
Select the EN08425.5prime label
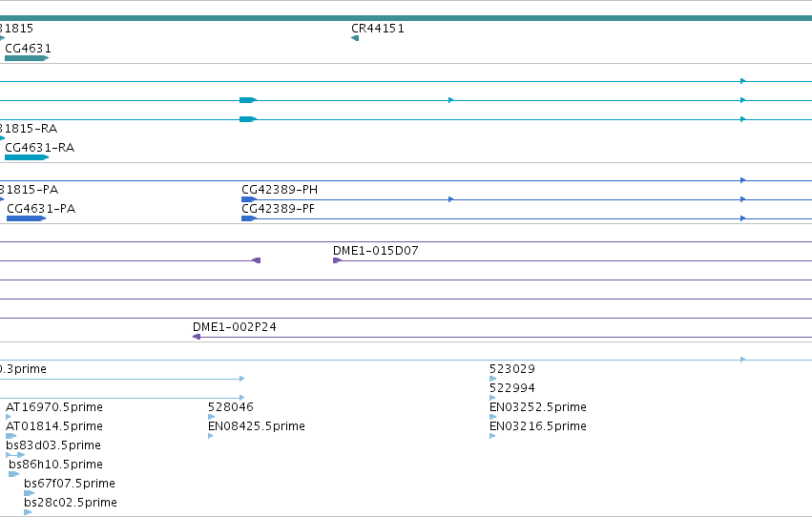257,426
